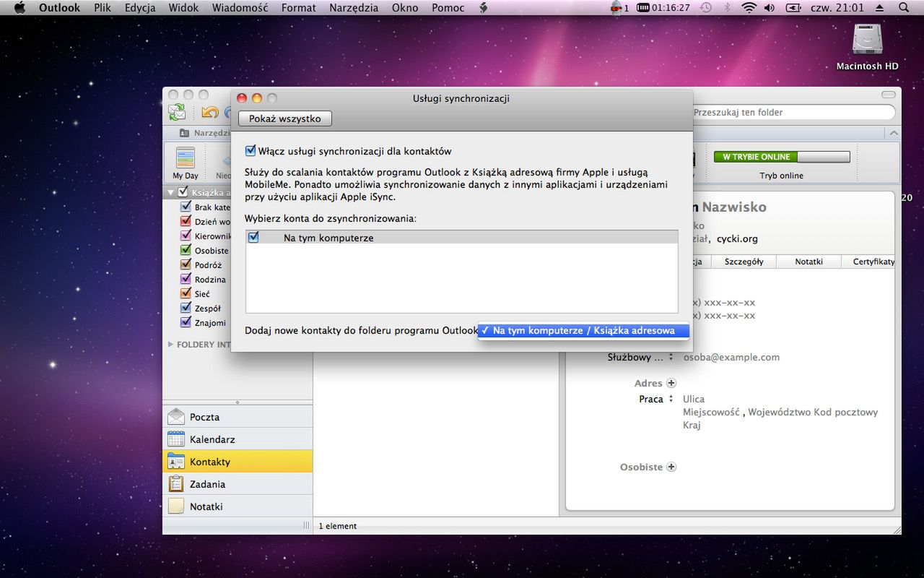This screenshot has width=924, height=578.
Task: Open the Widok menu
Action: point(183,7)
